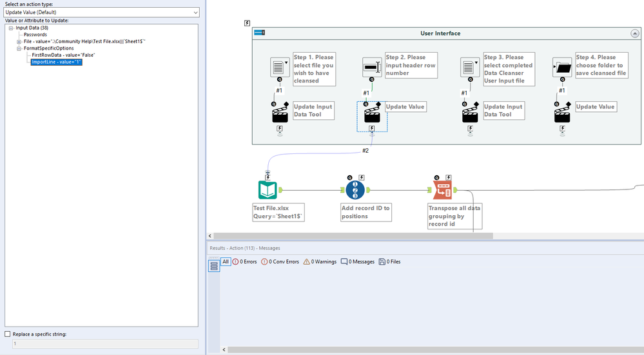Collapse the Input Data (38) tree node

tap(11, 28)
